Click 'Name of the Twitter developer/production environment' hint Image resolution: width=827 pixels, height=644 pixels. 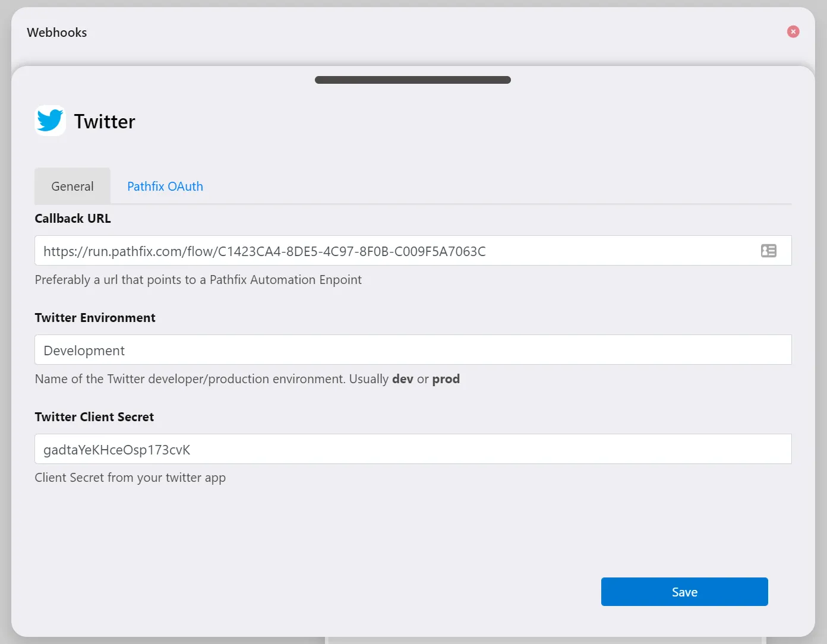(x=247, y=379)
